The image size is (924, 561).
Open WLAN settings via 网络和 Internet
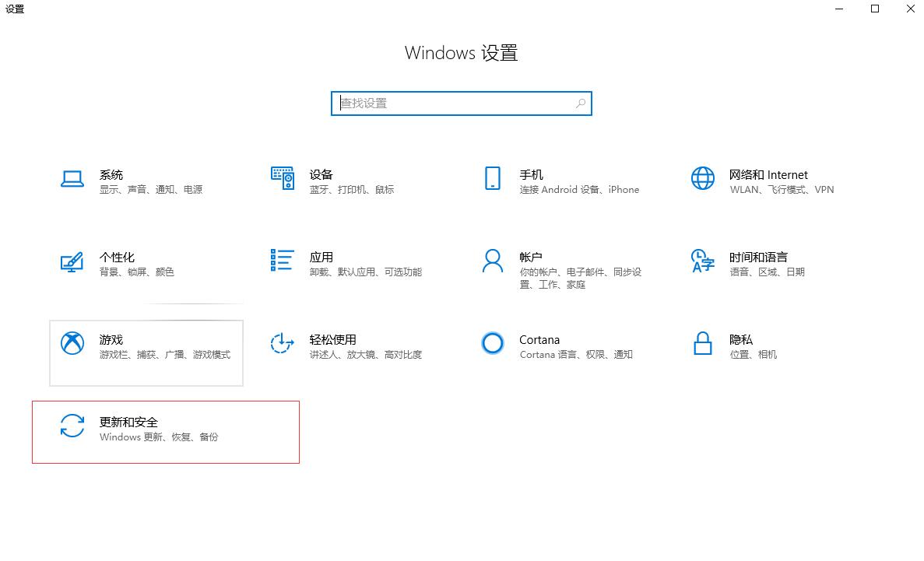coord(740,189)
